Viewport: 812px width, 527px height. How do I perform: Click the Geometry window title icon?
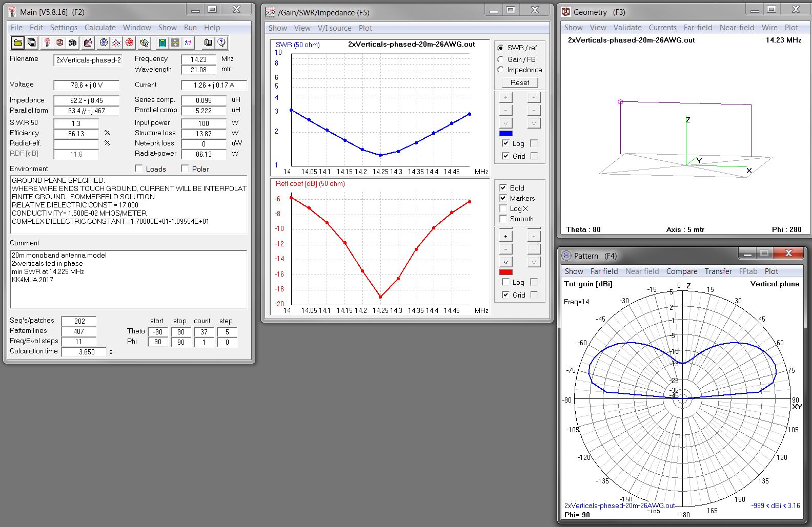(566, 12)
